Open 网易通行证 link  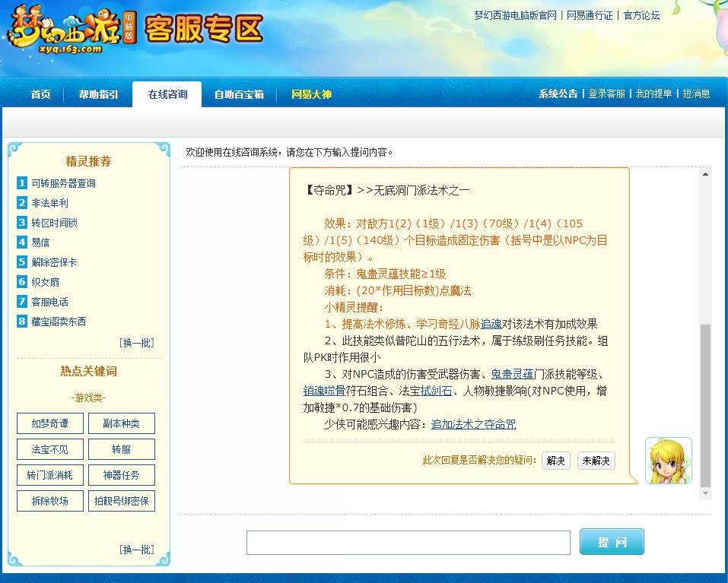click(590, 15)
